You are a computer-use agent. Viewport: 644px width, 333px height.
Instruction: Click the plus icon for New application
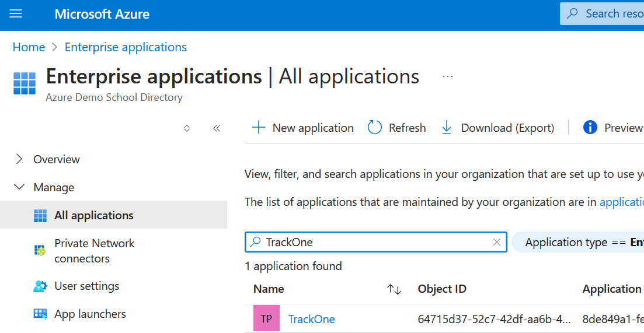[x=258, y=128]
